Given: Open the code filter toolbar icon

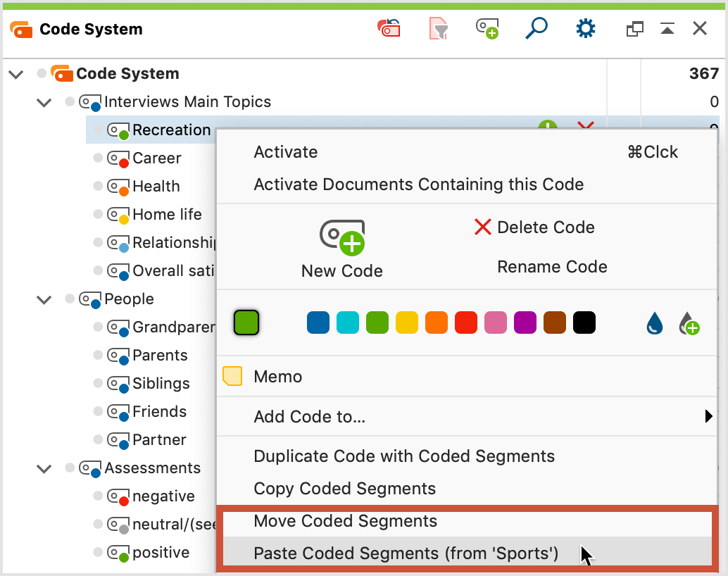Looking at the screenshot, I should click(x=438, y=28).
